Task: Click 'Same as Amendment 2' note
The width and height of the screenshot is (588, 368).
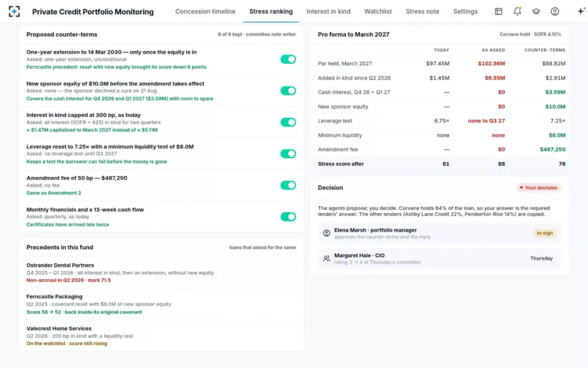Action: pyautogui.click(x=54, y=193)
